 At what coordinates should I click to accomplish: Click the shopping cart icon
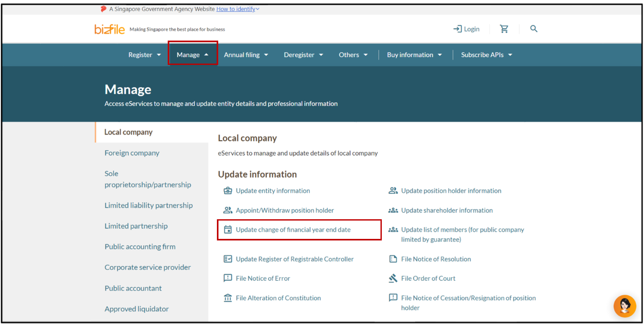504,29
